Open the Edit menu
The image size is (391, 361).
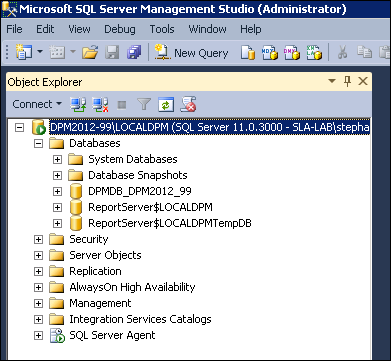click(45, 29)
